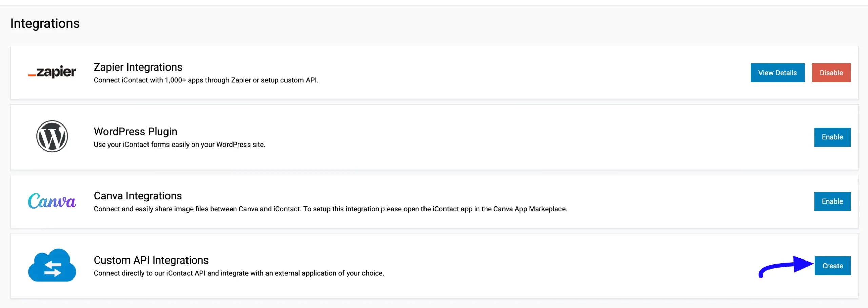Open View Details for Zapier Integrations
This screenshot has width=868, height=308.
click(x=777, y=73)
